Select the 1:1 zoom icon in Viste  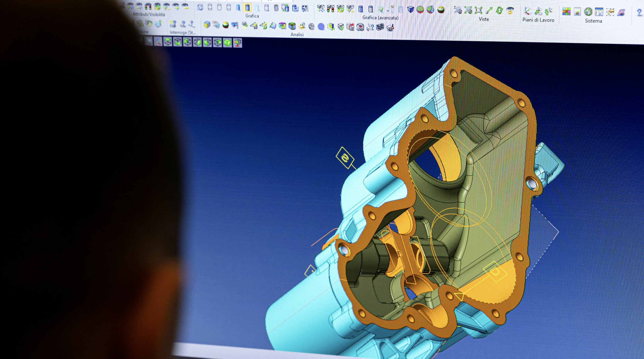pos(478,10)
